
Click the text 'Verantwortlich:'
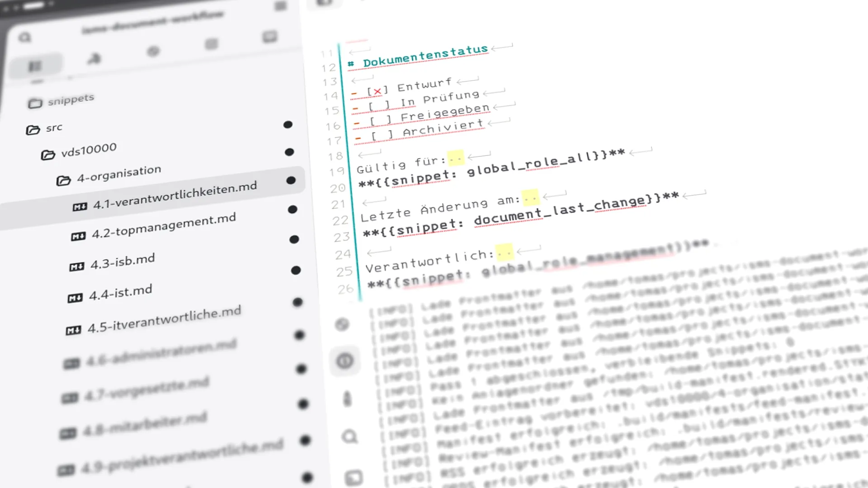(x=429, y=262)
